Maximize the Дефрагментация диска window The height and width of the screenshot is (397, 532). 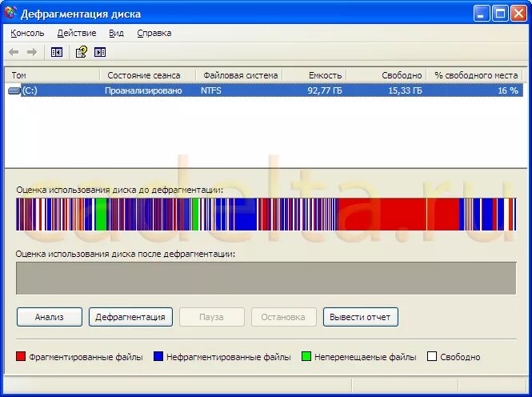500,14
